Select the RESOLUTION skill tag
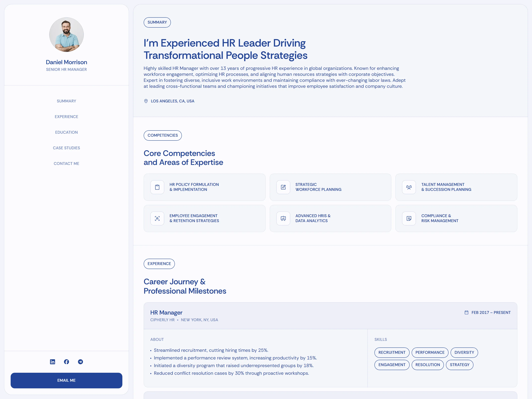Image resolution: width=532 pixels, height=399 pixels. [x=428, y=365]
